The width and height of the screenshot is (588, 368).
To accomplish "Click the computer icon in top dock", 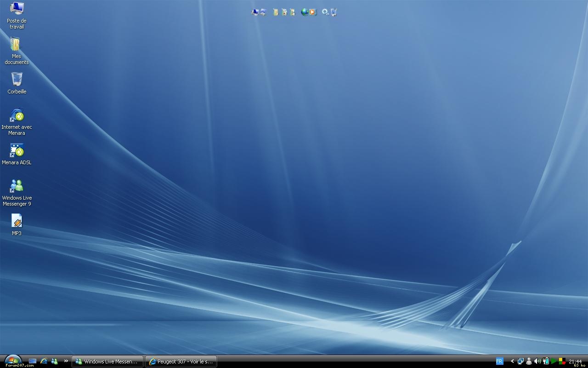I will [x=255, y=12].
